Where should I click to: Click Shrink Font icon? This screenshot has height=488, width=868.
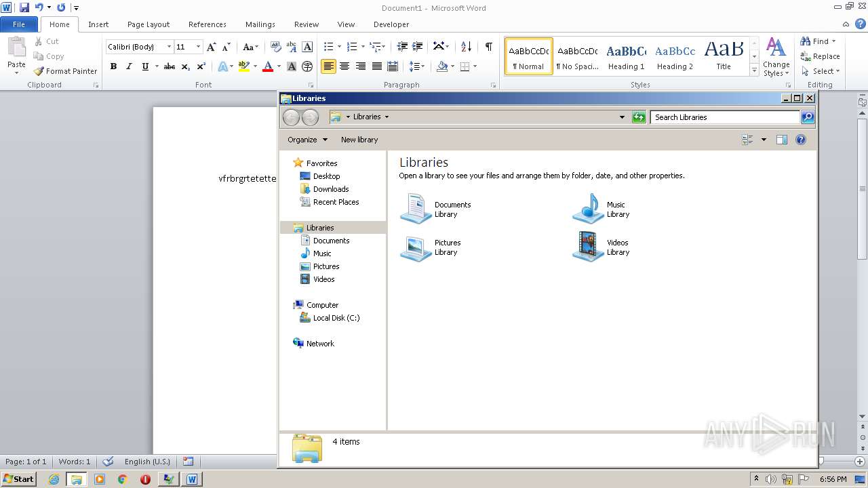(x=226, y=47)
